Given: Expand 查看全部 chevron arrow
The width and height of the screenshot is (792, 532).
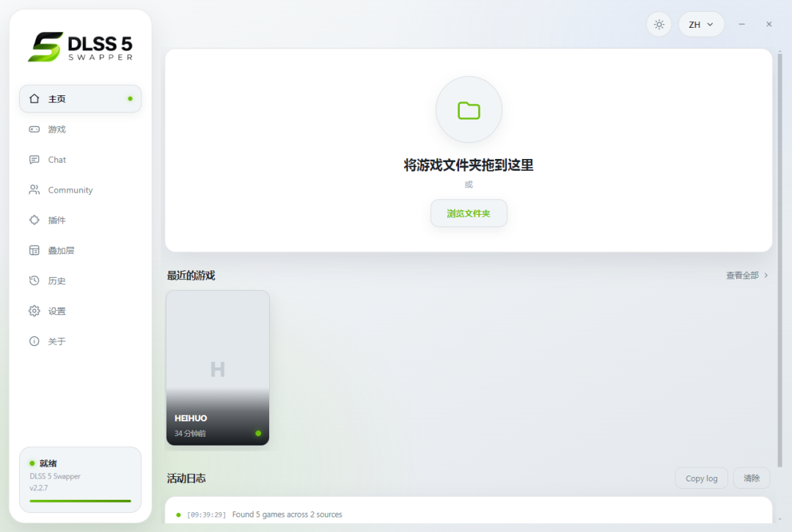Looking at the screenshot, I should tap(766, 275).
